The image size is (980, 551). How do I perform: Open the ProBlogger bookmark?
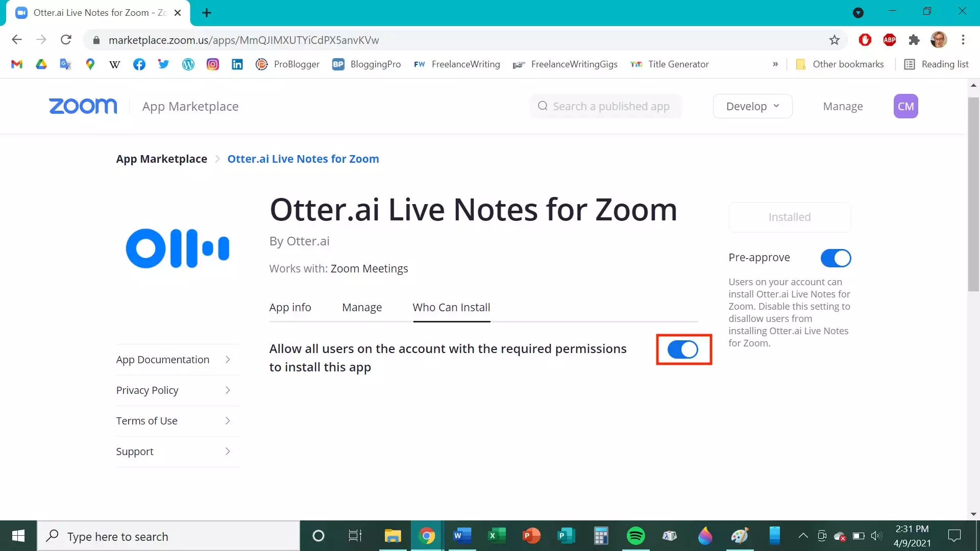tap(288, 64)
